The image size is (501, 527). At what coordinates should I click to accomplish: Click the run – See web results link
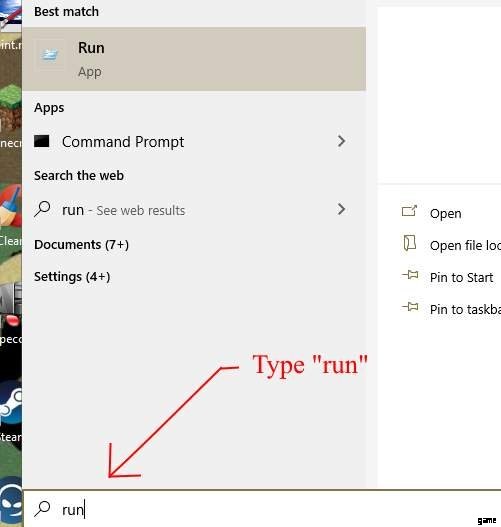coord(124,210)
